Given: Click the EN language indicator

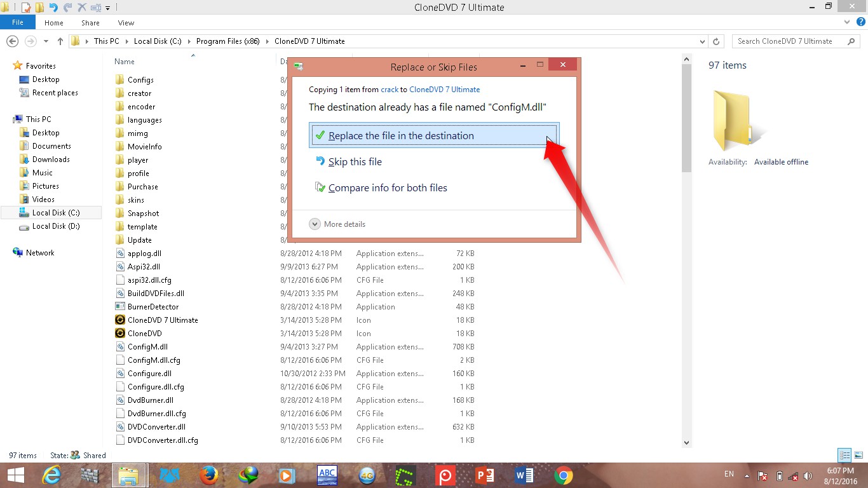Looking at the screenshot, I should tap(729, 474).
